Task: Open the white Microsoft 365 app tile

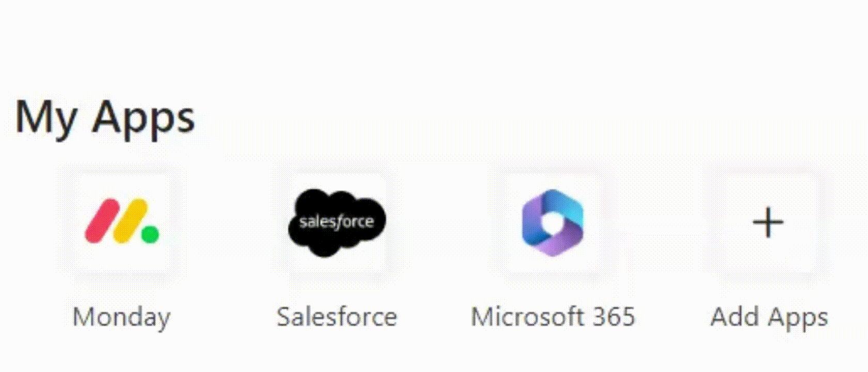Action: click(552, 223)
